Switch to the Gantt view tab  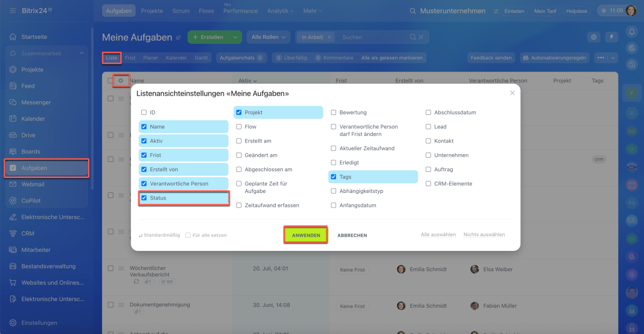201,58
